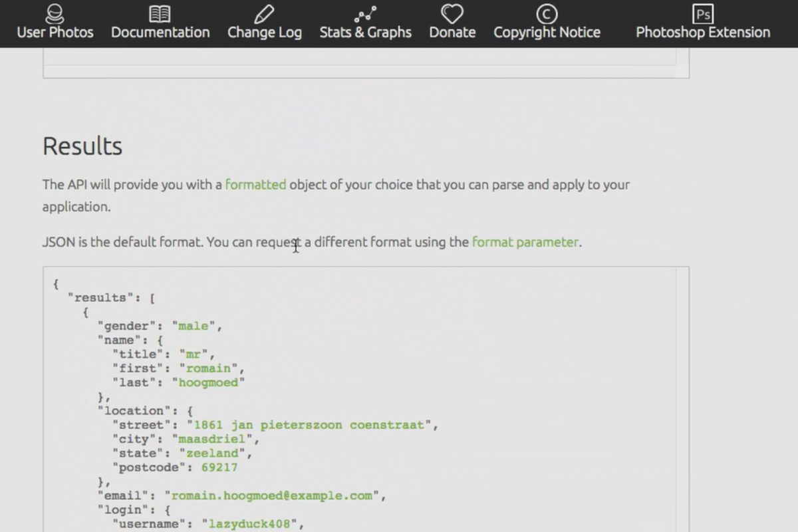
Task: Click the Donate menu text
Action: point(452,33)
